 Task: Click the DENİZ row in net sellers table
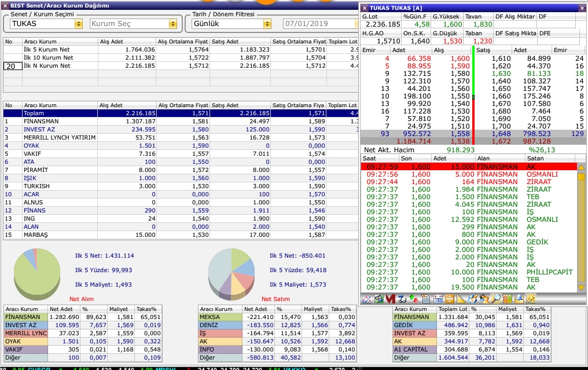(277, 325)
